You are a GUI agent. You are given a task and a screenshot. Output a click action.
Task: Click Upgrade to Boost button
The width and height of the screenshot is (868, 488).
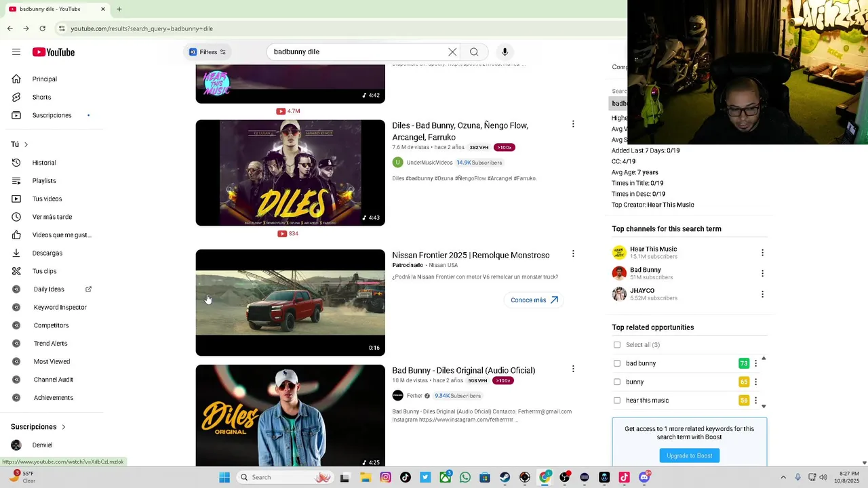[690, 455]
